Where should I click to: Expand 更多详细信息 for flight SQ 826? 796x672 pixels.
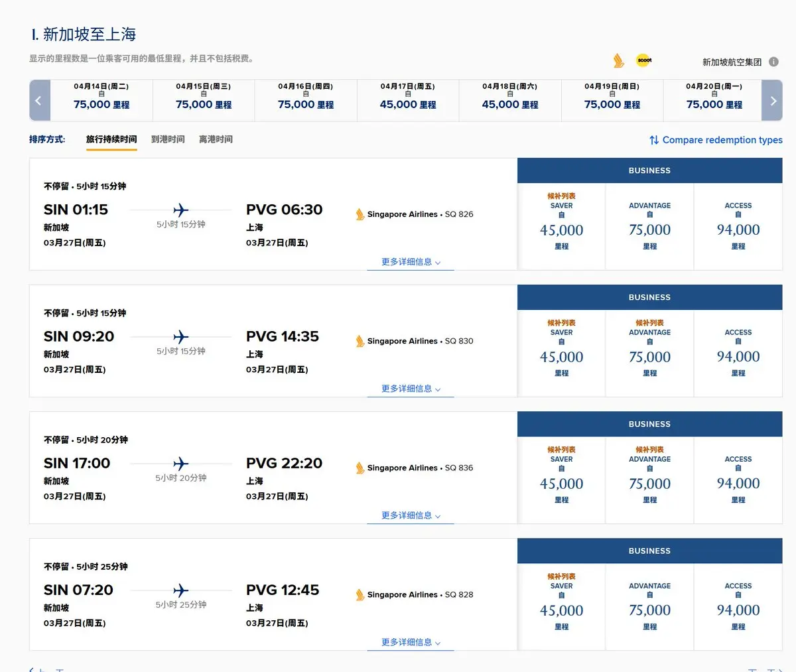tap(411, 262)
